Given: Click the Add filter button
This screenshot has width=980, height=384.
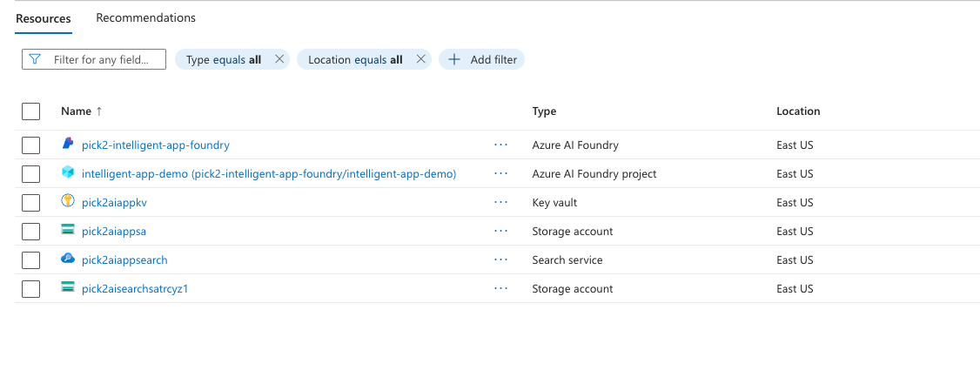Looking at the screenshot, I should pos(482,60).
